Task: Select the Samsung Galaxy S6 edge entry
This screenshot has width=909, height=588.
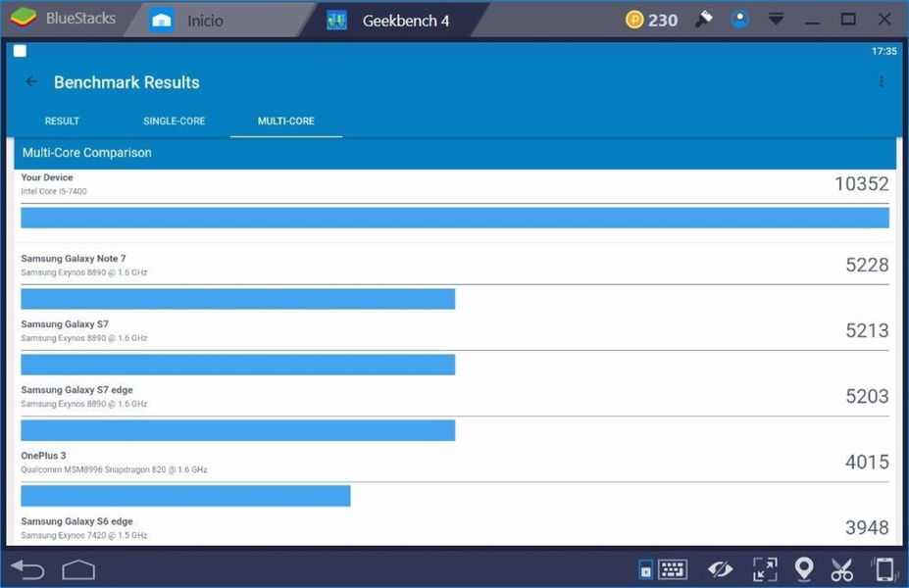Action: click(x=455, y=528)
